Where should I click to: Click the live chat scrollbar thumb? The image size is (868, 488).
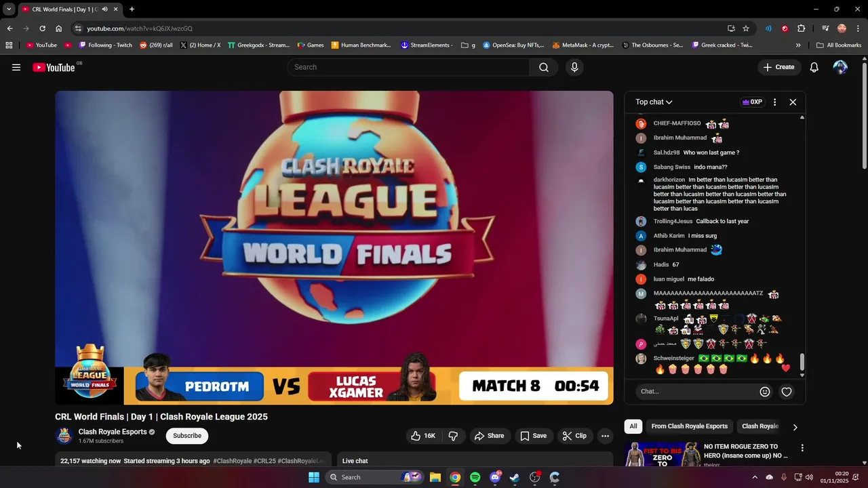coord(802,362)
